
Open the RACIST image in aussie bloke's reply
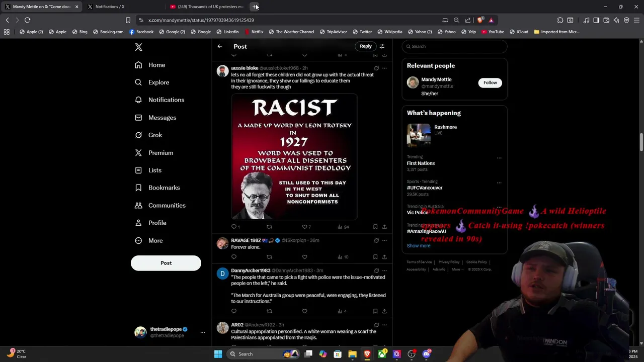[294, 157]
